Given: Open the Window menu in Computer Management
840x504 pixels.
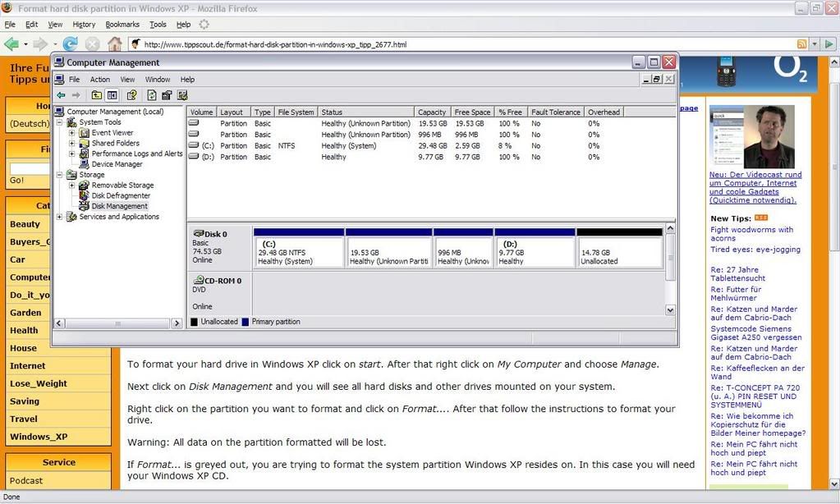Looking at the screenshot, I should [158, 80].
